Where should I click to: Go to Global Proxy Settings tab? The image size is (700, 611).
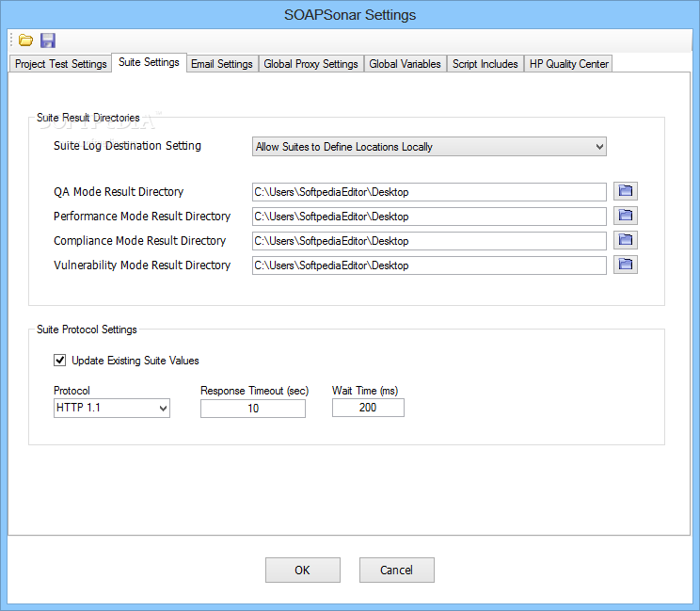pyautogui.click(x=310, y=64)
